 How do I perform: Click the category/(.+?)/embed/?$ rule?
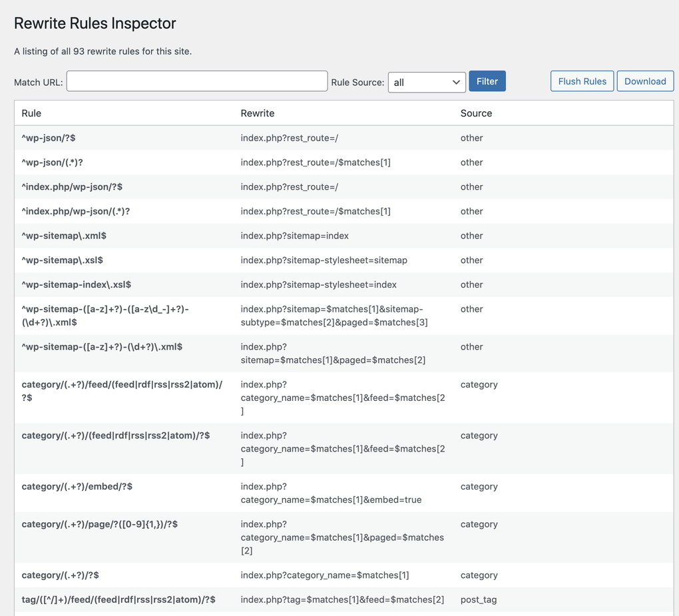(77, 487)
